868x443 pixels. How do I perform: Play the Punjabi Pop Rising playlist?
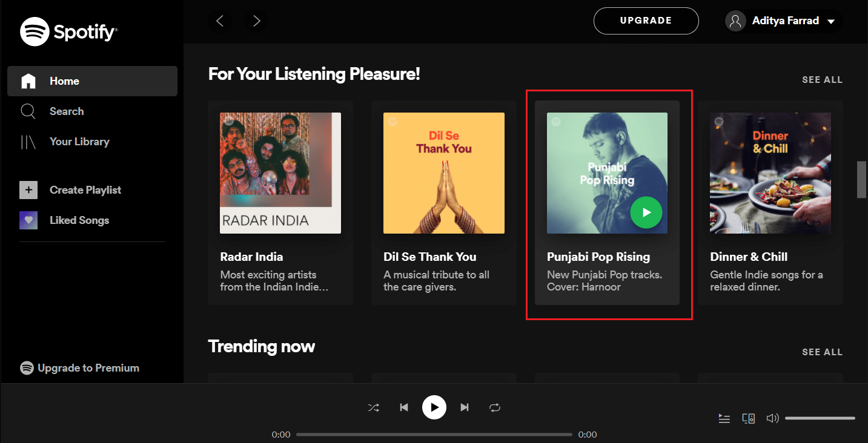(x=646, y=212)
